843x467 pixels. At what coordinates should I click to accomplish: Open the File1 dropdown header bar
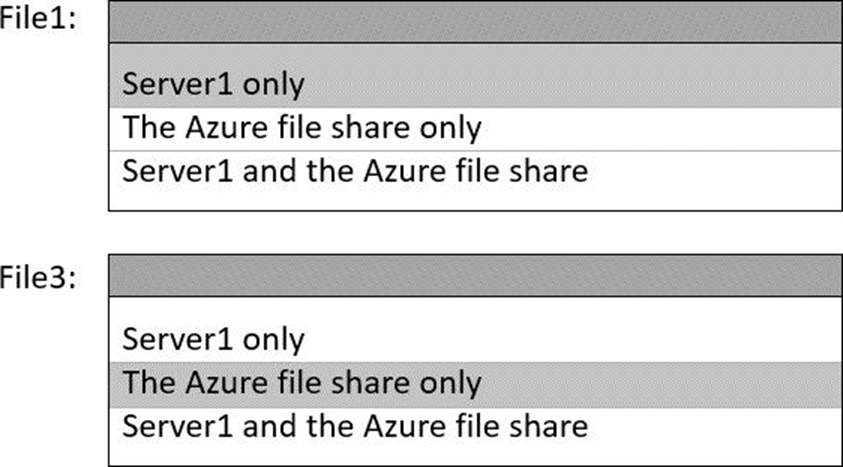click(474, 22)
